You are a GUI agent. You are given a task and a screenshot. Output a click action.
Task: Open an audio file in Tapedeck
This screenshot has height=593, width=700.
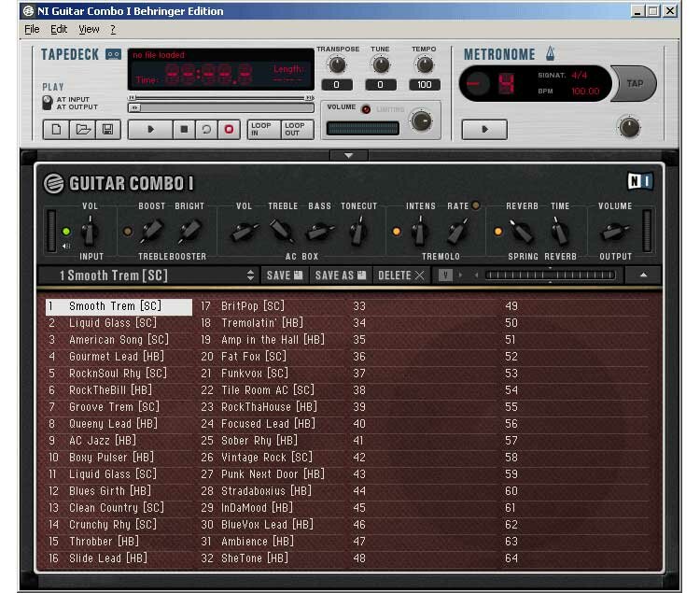click(82, 130)
